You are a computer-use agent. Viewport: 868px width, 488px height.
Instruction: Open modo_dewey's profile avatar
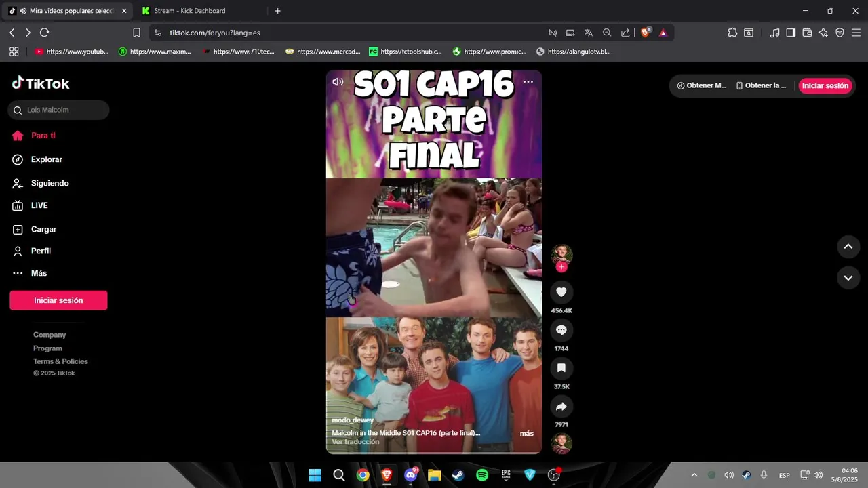(561, 254)
